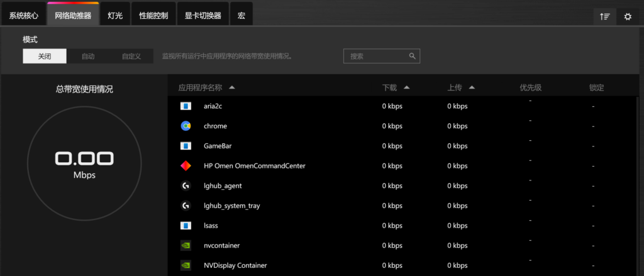This screenshot has height=276, width=644.
Task: Click the lghub_agent Logitech icon
Action: (x=186, y=185)
